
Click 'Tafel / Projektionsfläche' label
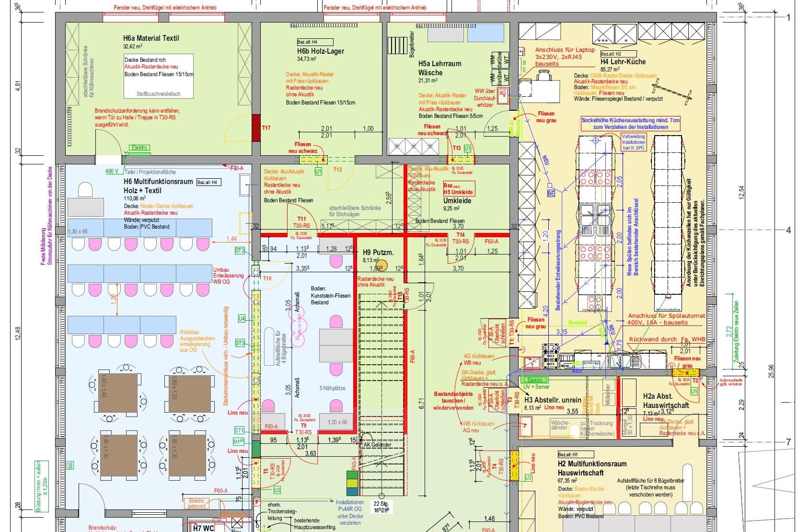click(150, 172)
